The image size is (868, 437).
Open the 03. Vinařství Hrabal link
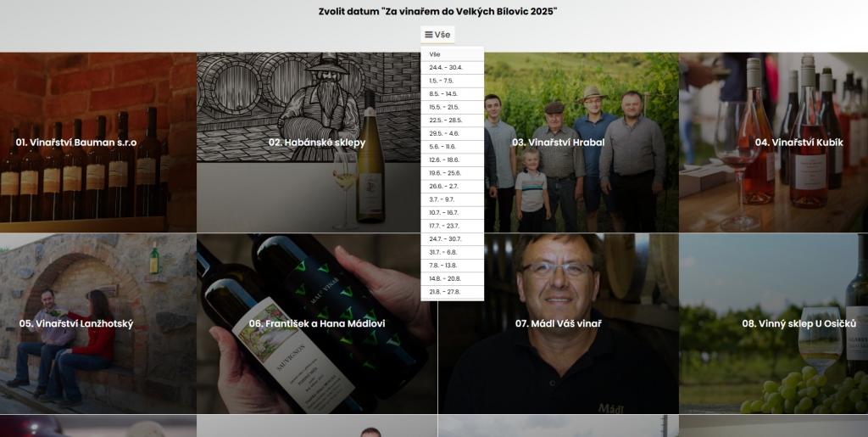(559, 143)
